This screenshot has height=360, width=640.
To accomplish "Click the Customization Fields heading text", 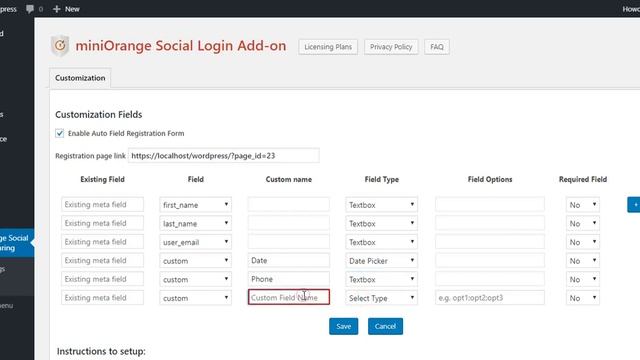I will pos(99,114).
